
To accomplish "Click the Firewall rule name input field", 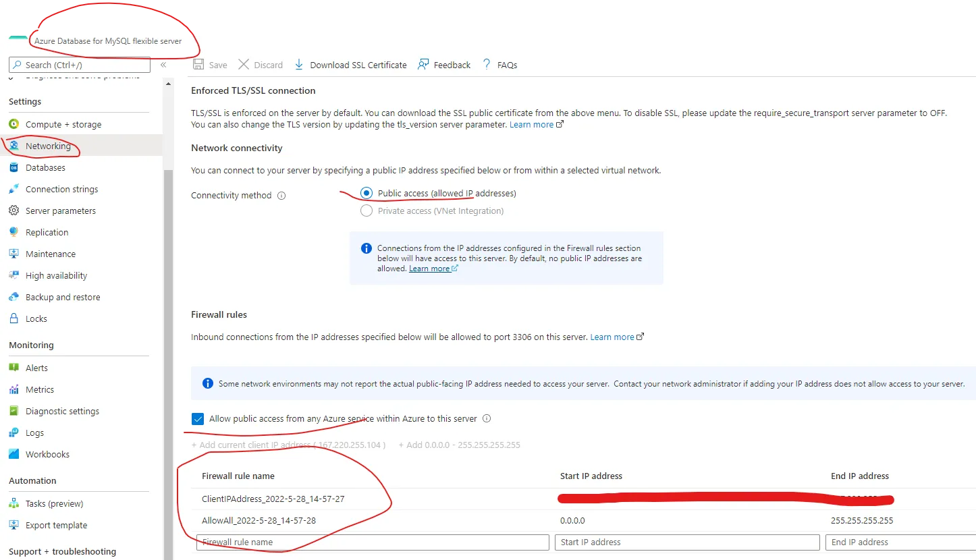I will click(x=373, y=542).
